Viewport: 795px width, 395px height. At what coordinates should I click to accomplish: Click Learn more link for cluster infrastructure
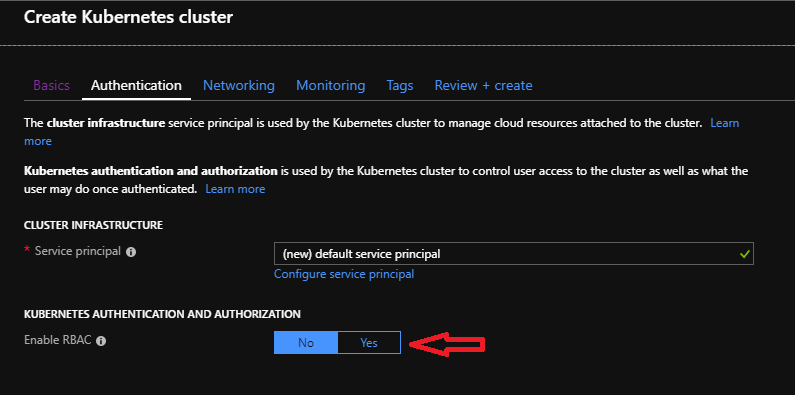point(725,123)
